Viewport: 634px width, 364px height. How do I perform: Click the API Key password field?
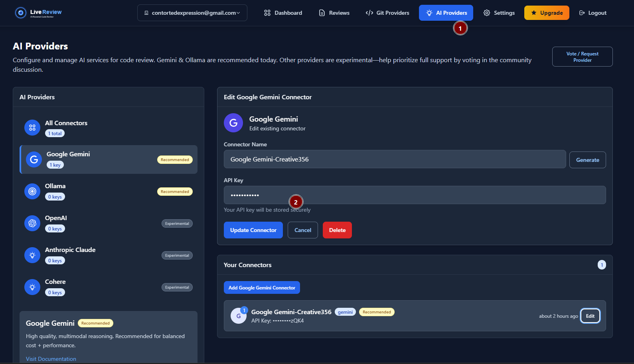coord(415,195)
